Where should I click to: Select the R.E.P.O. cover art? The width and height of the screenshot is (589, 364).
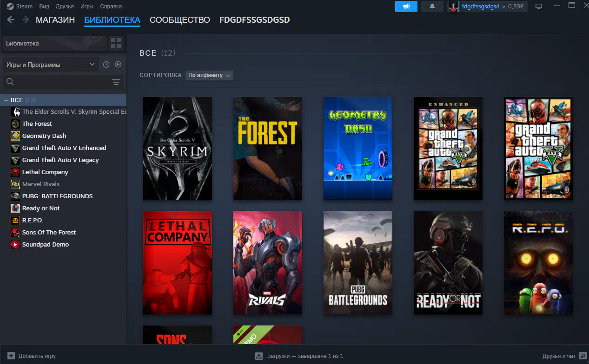pyautogui.click(x=538, y=263)
